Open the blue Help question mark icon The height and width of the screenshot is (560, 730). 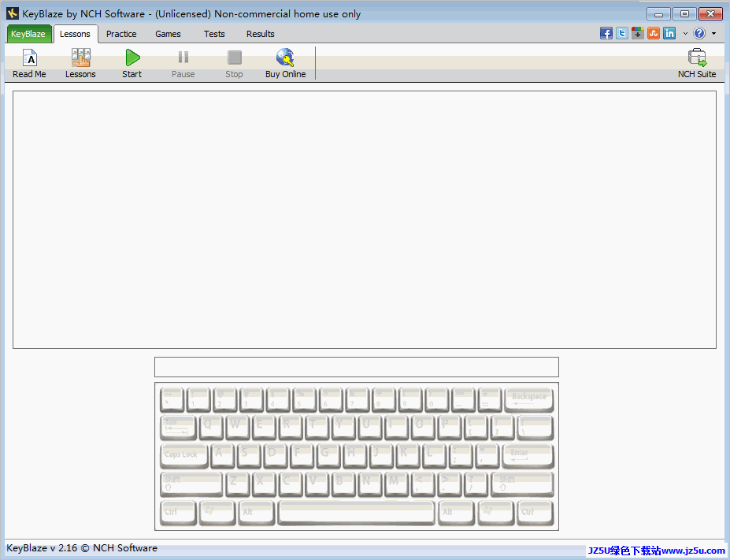(699, 34)
